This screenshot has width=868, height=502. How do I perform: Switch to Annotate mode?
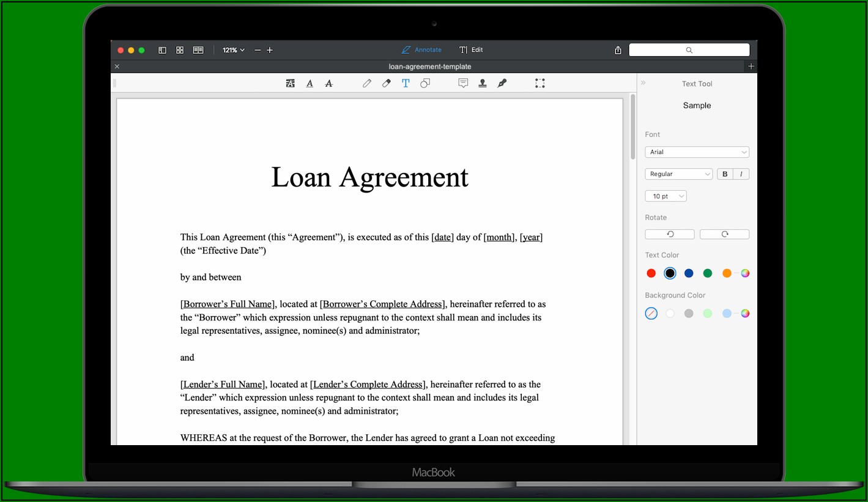421,50
